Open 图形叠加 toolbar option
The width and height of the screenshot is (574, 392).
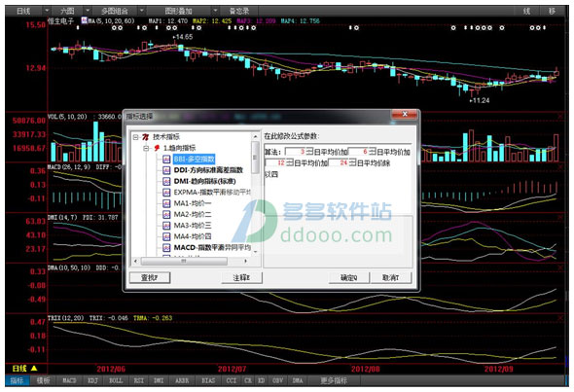pyautogui.click(x=179, y=11)
